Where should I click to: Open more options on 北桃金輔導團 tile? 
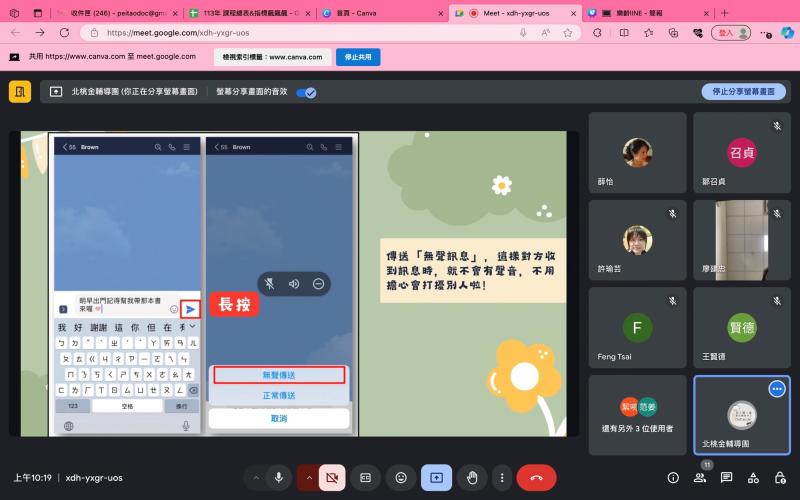[777, 389]
